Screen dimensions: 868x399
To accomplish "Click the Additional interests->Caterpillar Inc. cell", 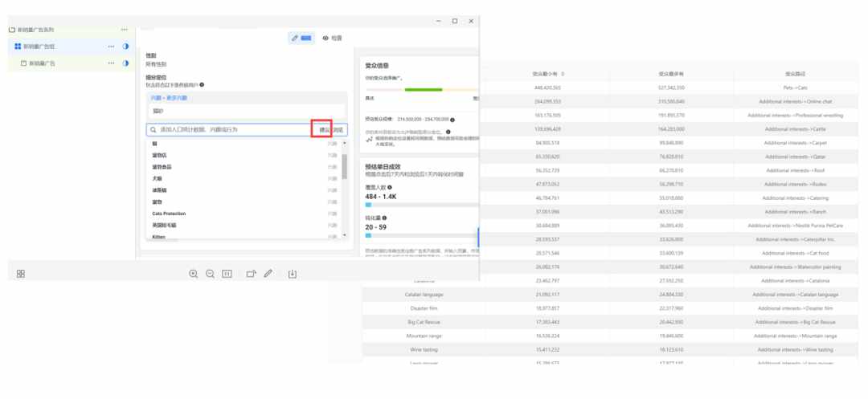I will (795, 239).
